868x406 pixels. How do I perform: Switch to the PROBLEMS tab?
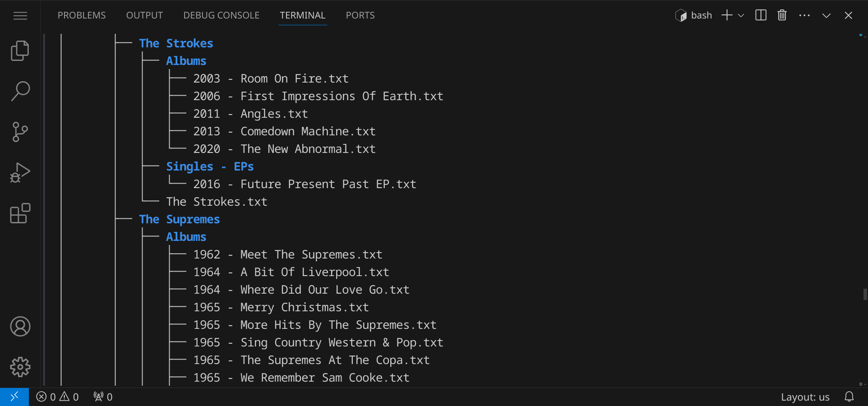pos(82,15)
